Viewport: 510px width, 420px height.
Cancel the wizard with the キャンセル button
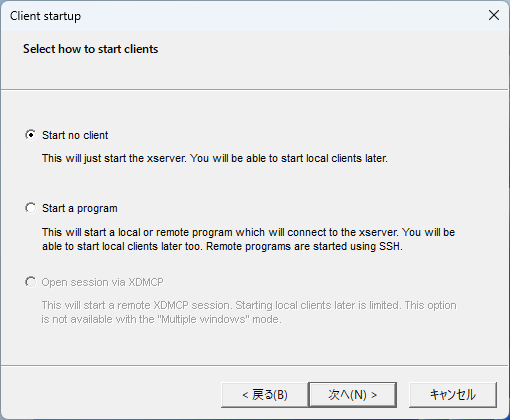coord(453,395)
